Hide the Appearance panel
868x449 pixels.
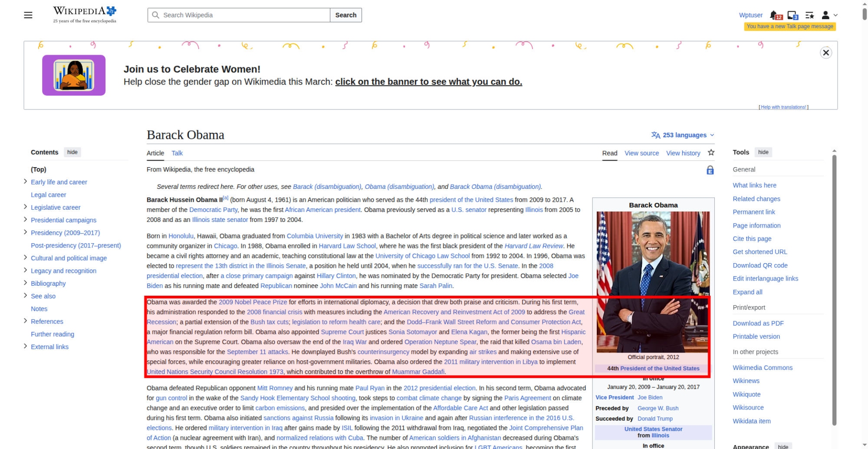tap(783, 446)
